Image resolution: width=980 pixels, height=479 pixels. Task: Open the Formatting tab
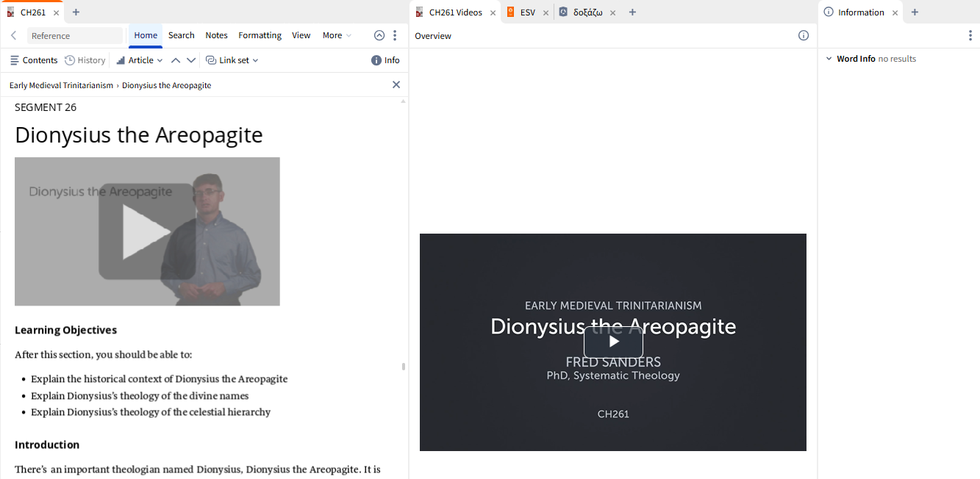260,35
